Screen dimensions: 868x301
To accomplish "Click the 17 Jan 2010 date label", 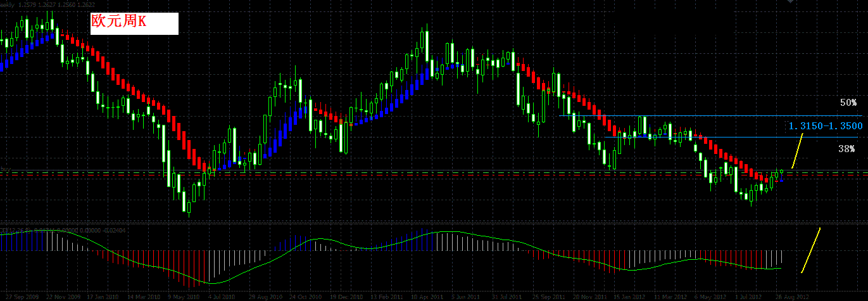I will 102,297.
